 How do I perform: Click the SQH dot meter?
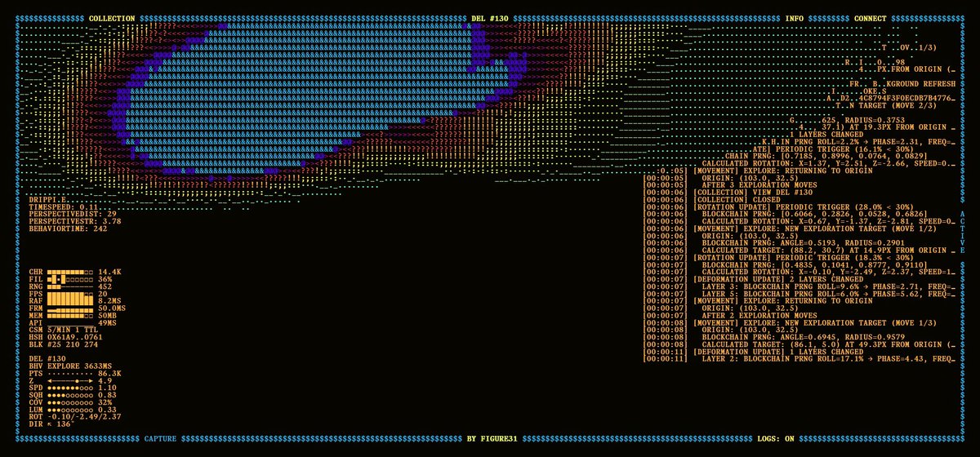click(69, 395)
